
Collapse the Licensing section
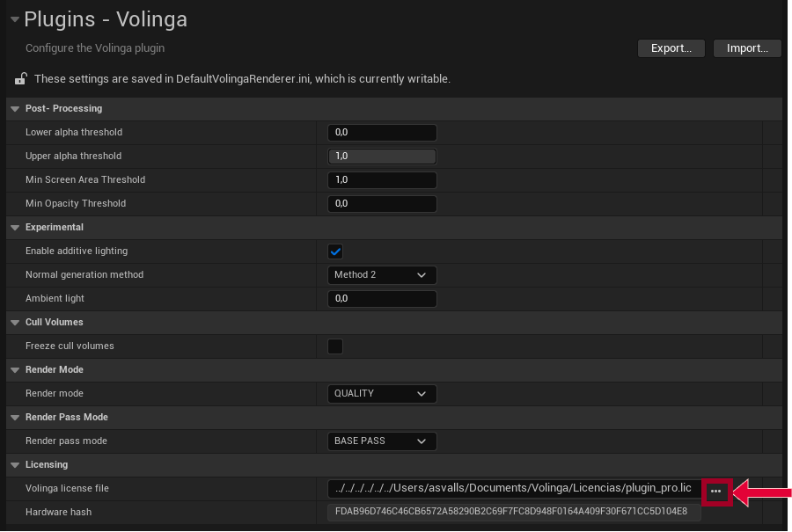(15, 465)
